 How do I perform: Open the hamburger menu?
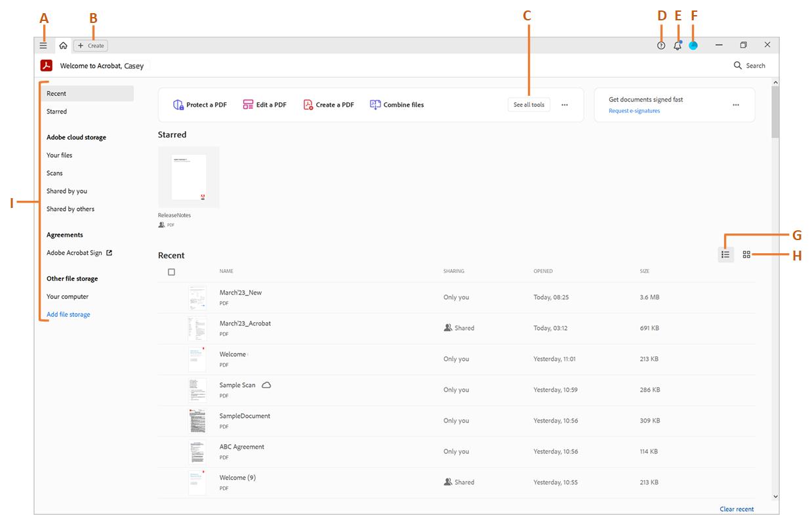point(43,45)
